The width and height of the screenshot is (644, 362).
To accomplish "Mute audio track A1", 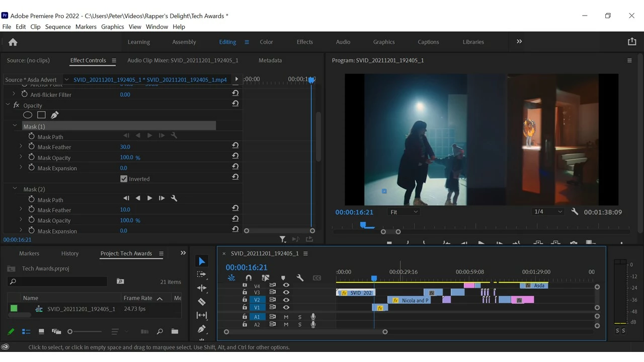I will point(286,317).
